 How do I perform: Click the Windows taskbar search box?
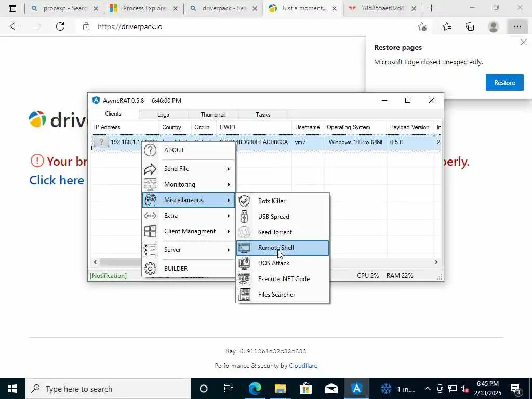point(108,389)
